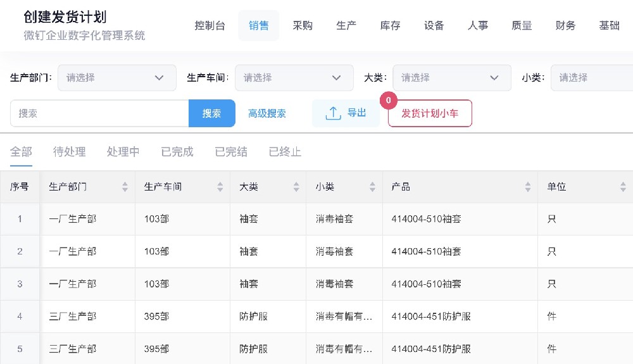
Task: Open the 小类 select box
Action: [x=592, y=78]
